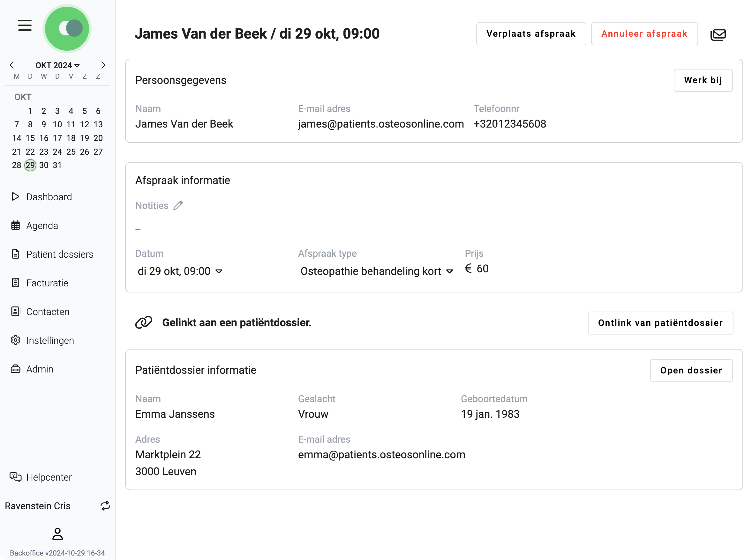Click Ontlink van patiëntdossier
The height and width of the screenshot is (560, 752).
[x=660, y=323]
